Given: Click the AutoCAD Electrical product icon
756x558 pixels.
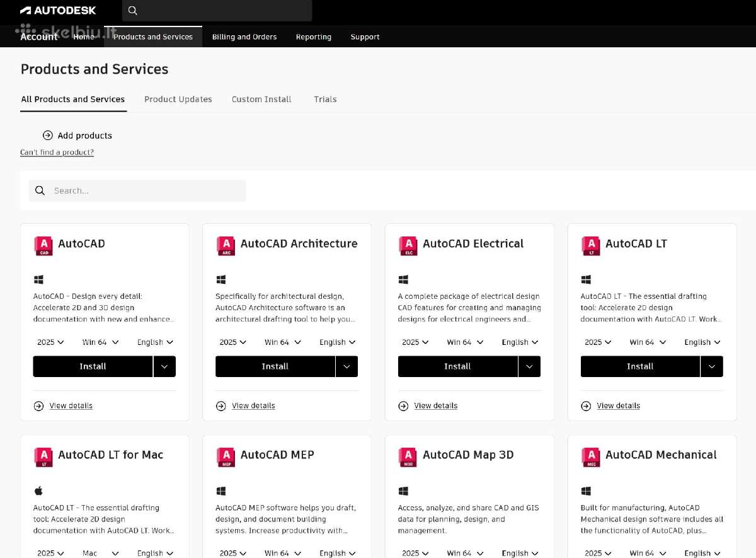Looking at the screenshot, I should 408,245.
